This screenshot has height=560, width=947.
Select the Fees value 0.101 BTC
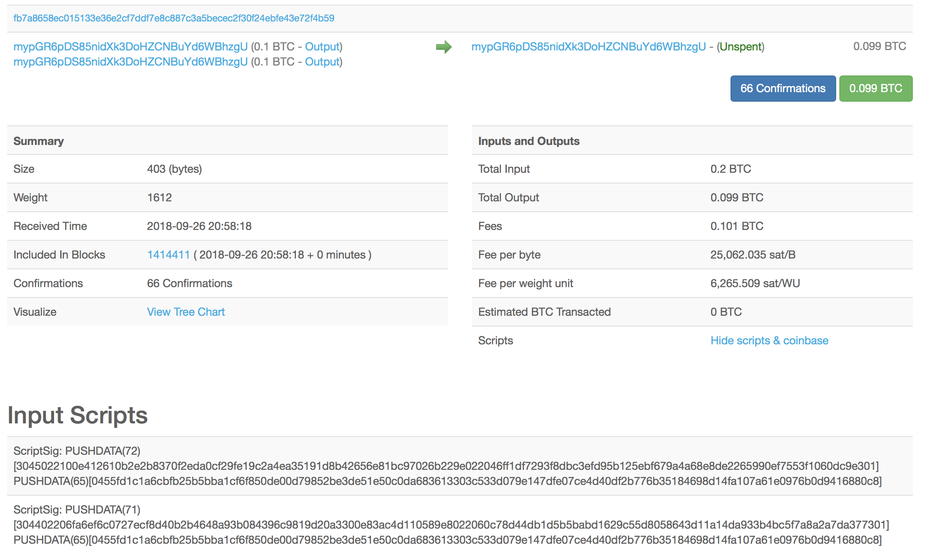[737, 226]
